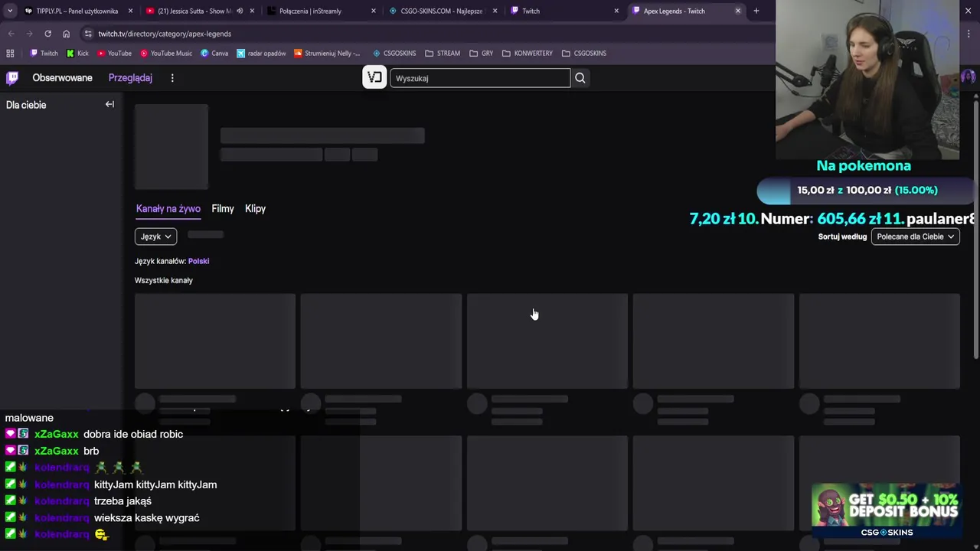980x551 pixels.
Task: Open the YouTube Music bookmark
Action: coord(166,54)
